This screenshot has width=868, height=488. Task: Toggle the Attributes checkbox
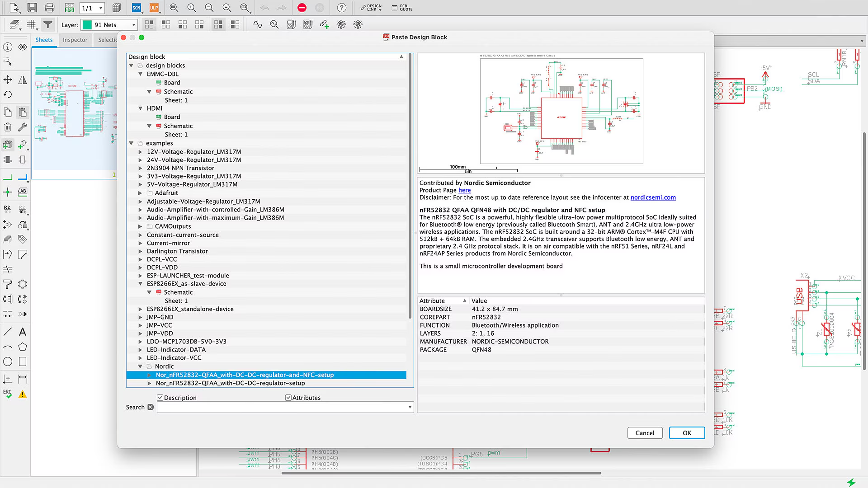pos(288,398)
